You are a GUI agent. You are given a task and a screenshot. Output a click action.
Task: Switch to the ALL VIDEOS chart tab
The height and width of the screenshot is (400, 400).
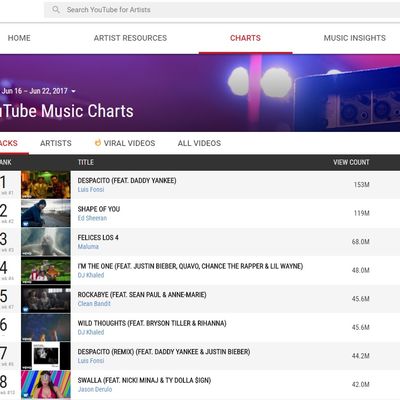coord(199,143)
